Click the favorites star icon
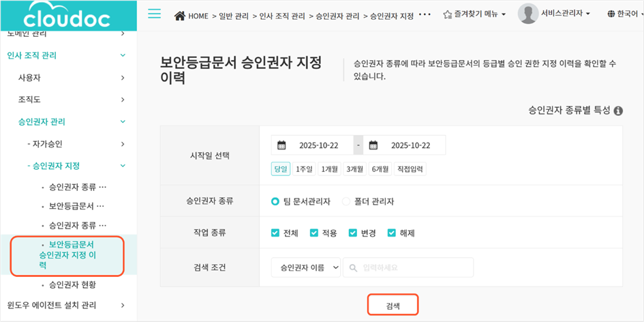644x322 pixels. 447,14
